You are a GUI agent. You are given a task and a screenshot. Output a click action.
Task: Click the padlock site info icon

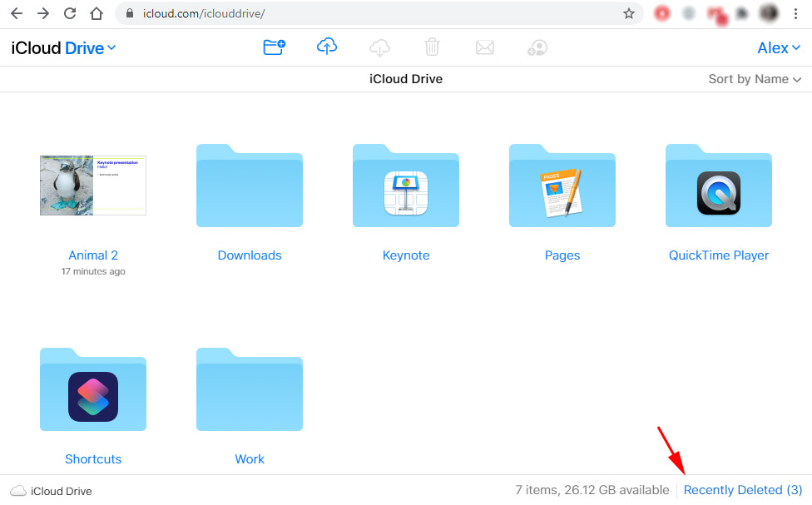click(x=130, y=13)
